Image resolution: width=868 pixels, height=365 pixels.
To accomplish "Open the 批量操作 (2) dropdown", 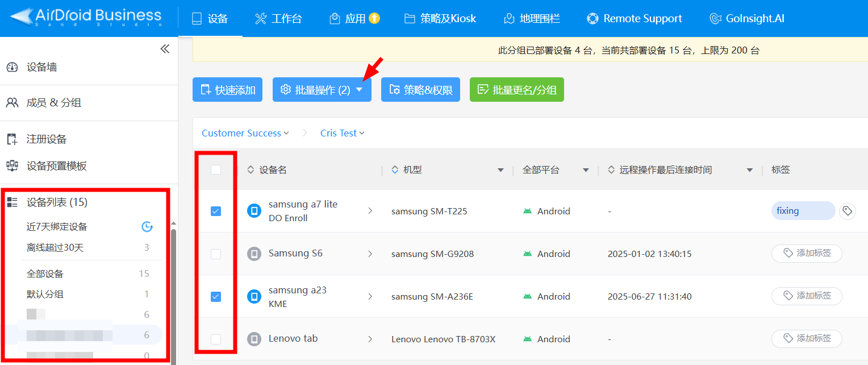I will tap(322, 90).
